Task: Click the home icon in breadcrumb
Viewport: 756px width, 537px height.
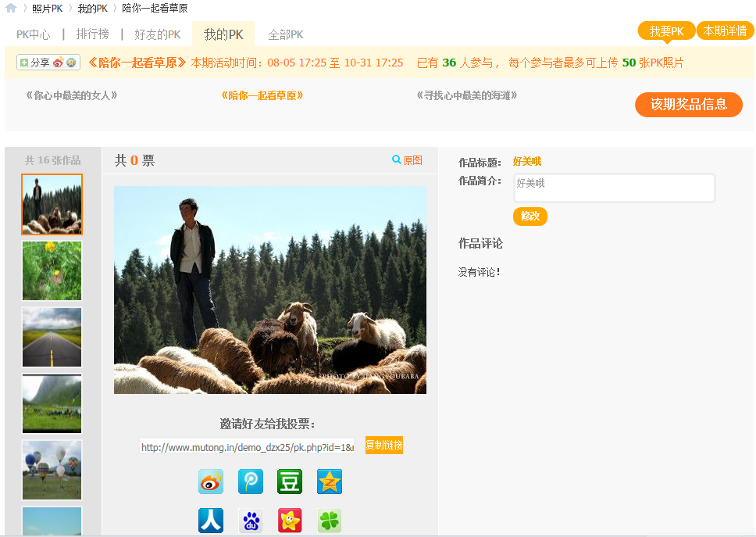Action: (11, 8)
